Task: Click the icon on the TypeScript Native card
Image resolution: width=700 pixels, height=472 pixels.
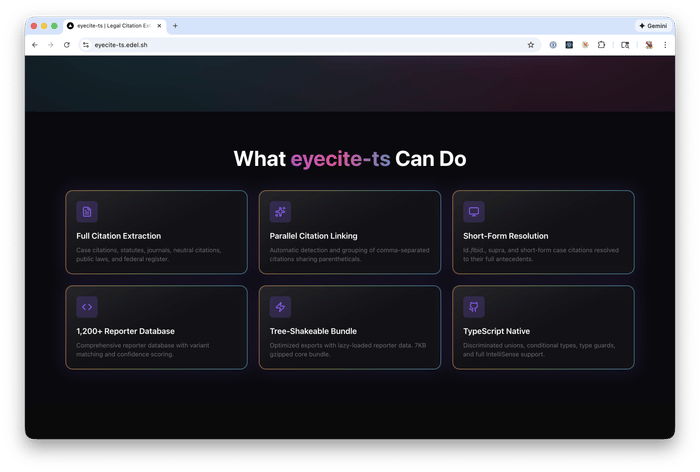Action: click(474, 307)
